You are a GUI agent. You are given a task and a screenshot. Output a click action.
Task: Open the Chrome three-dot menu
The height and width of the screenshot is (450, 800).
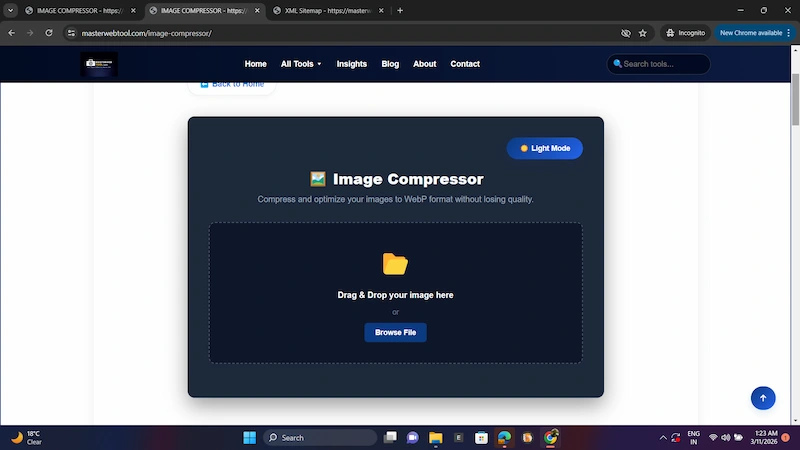coord(789,33)
